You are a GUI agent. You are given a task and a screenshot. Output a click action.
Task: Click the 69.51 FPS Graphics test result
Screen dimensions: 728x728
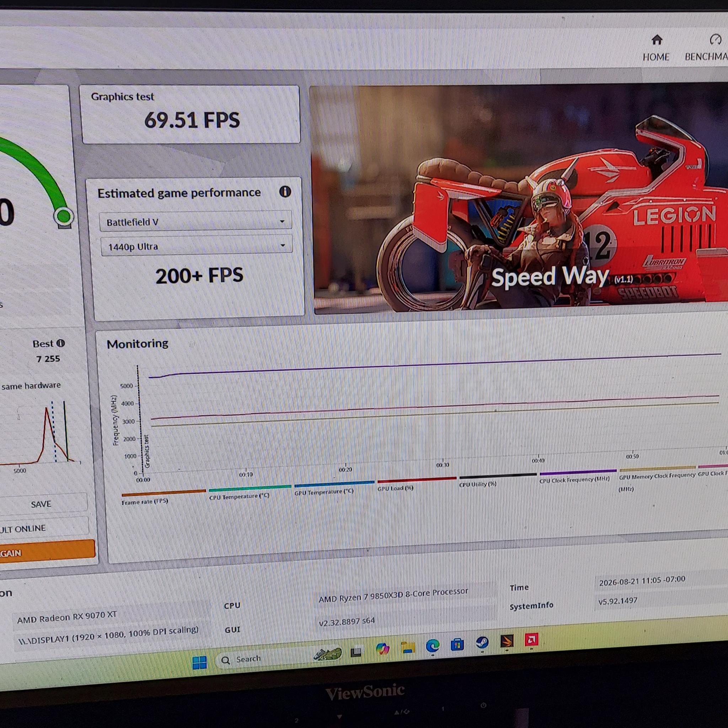click(192, 120)
